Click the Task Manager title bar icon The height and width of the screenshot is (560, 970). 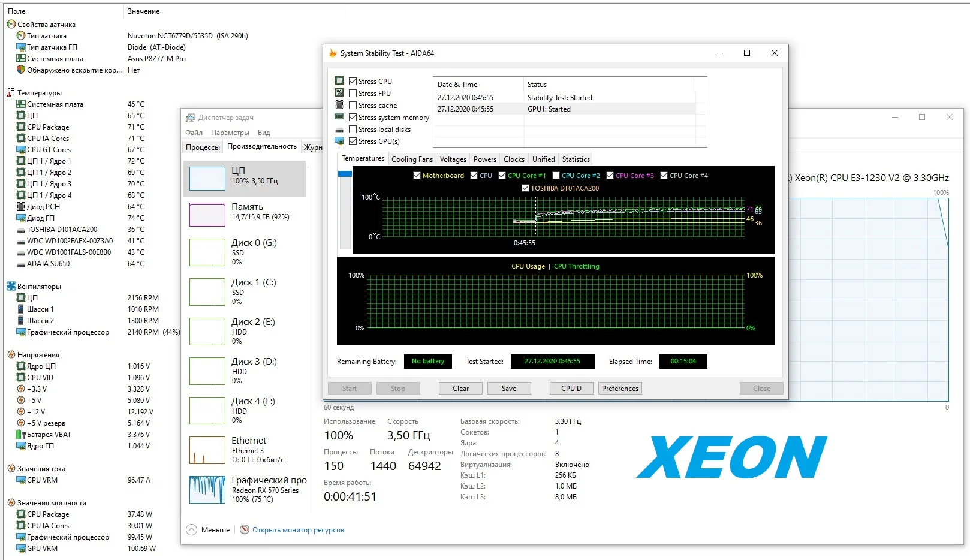[191, 118]
